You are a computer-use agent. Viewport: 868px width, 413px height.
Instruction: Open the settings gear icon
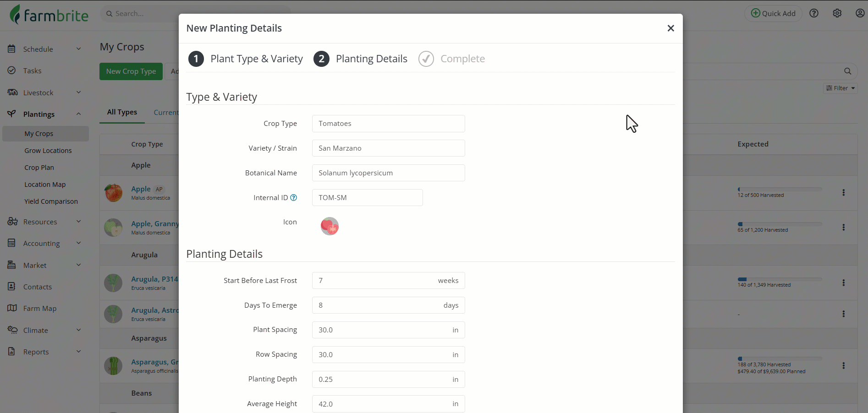point(837,13)
